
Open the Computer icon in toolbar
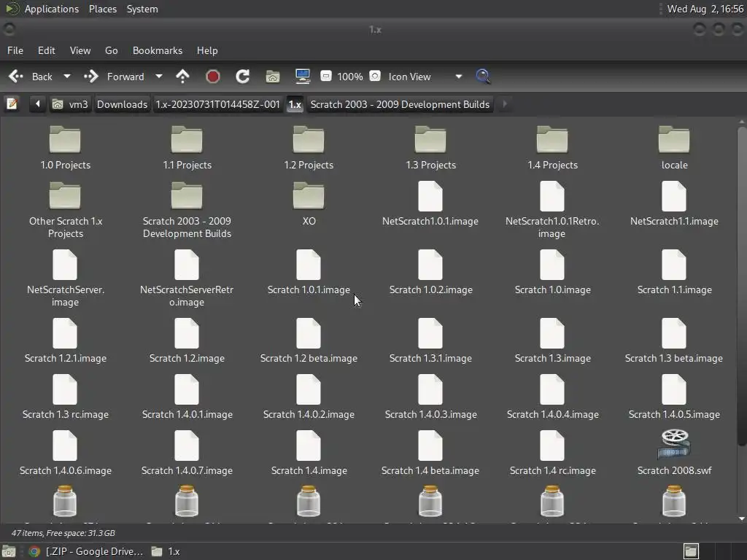click(x=303, y=77)
